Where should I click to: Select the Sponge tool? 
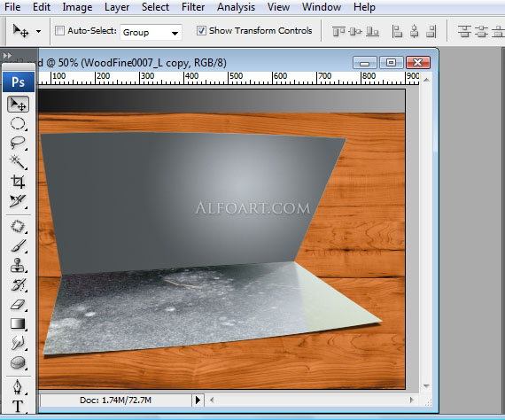[x=18, y=363]
